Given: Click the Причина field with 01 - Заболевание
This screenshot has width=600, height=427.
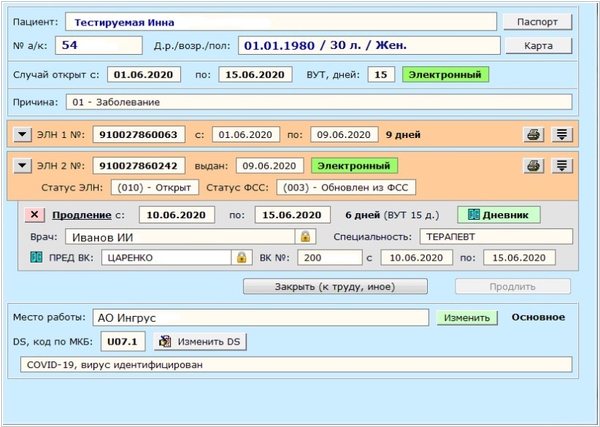Looking at the screenshot, I should 320,102.
